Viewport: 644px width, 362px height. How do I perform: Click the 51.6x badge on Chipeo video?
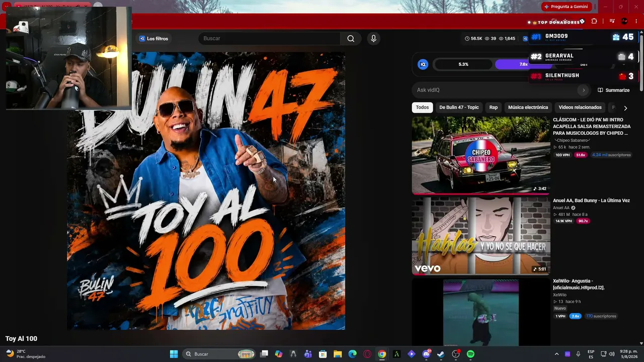581,155
